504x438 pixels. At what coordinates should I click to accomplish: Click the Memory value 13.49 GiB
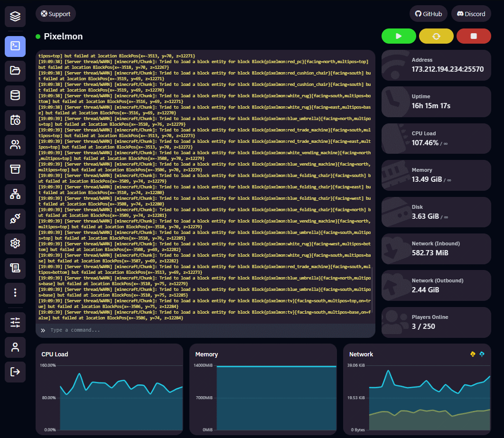(x=427, y=180)
